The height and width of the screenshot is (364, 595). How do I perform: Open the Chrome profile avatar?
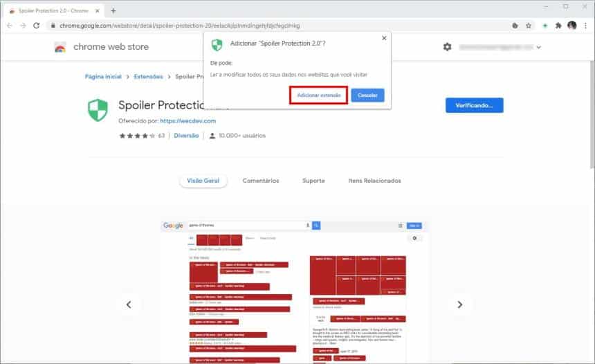pyautogui.click(x=572, y=26)
